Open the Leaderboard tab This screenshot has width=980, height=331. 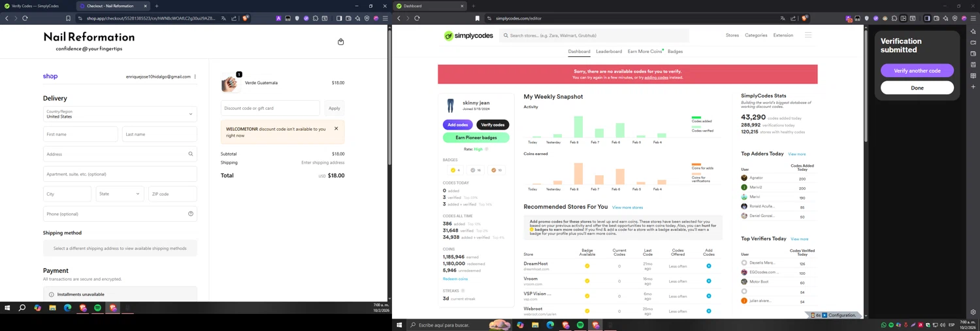point(609,52)
